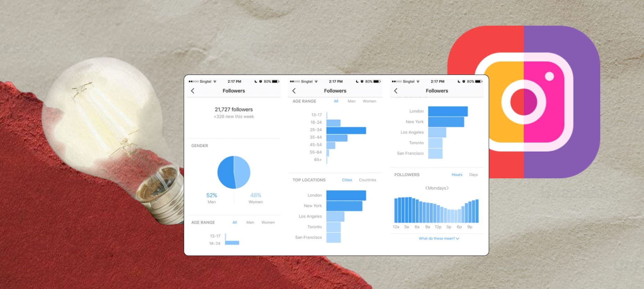Click the London bar on the right screen
Viewport: 644px width, 289px height.
tap(448, 111)
